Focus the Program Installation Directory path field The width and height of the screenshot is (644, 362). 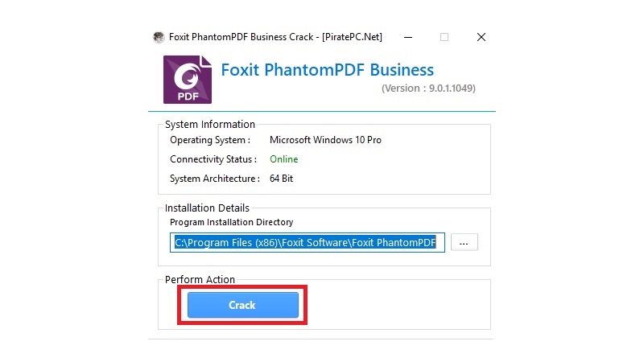tap(307, 242)
